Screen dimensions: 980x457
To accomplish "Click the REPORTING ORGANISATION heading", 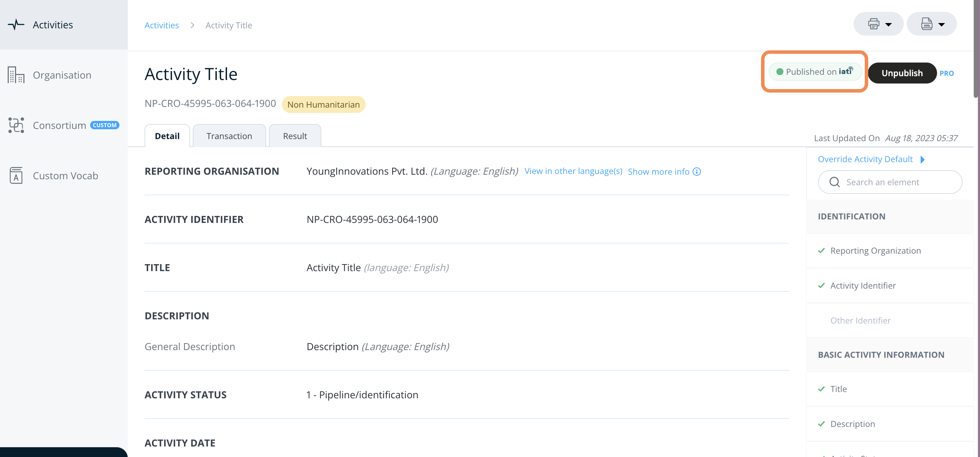I will (212, 171).
